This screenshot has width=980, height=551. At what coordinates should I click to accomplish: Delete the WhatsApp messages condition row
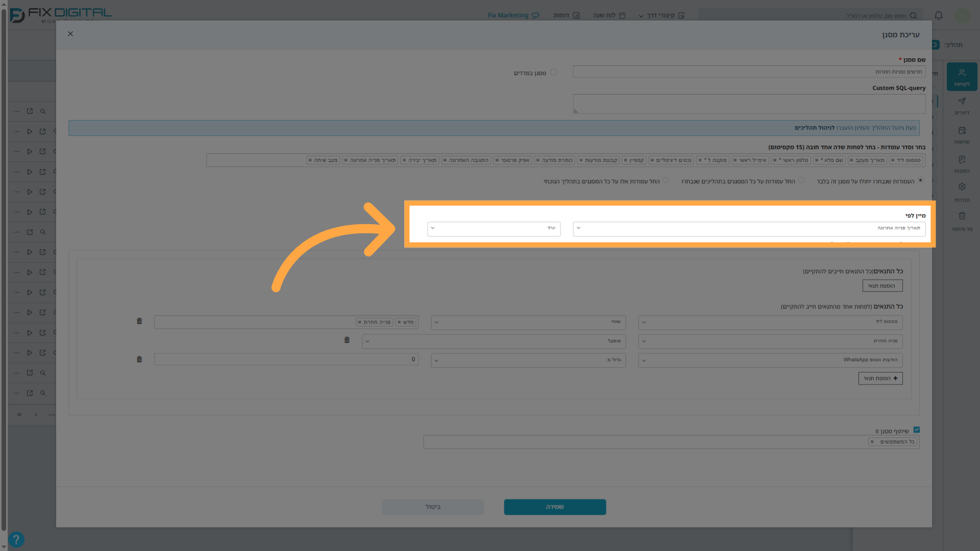(x=139, y=360)
